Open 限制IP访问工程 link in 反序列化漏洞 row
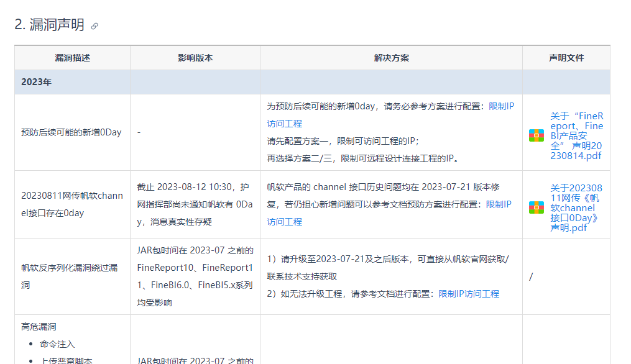631x364 pixels. 469,294
